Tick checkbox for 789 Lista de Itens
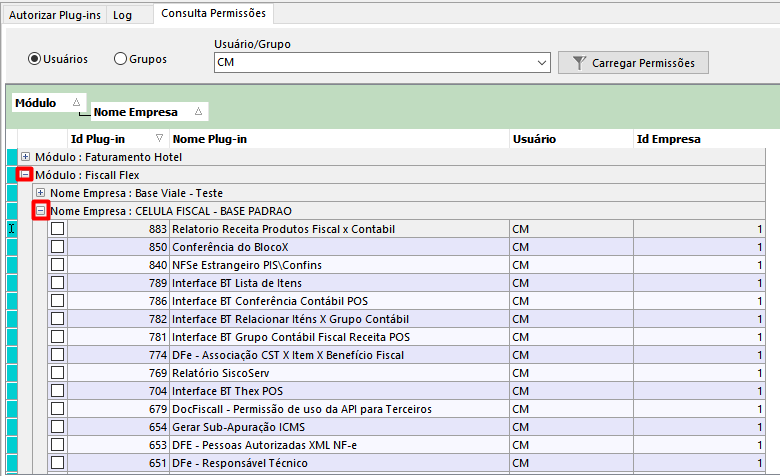This screenshot has height=476, width=780. [58, 283]
